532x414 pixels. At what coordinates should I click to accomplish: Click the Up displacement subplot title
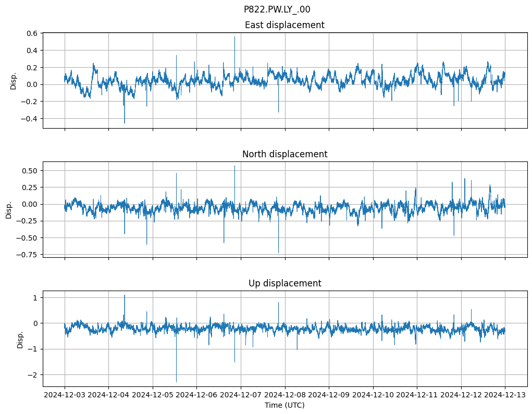[284, 283]
